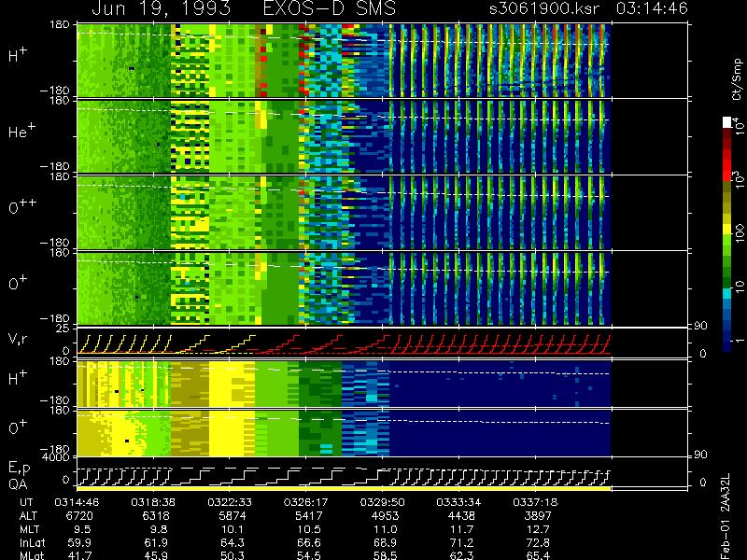Click the "InLat" row header
The height and width of the screenshot is (560, 747).
(32, 542)
